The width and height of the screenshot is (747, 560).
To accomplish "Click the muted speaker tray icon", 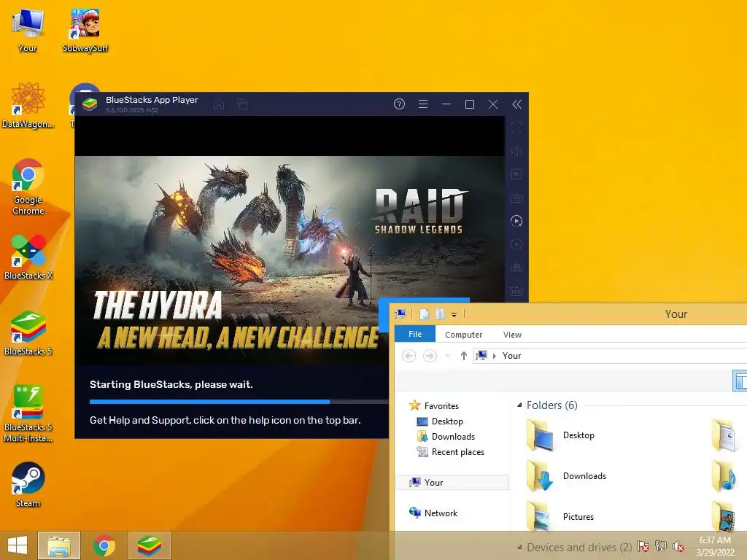I will tap(678, 546).
